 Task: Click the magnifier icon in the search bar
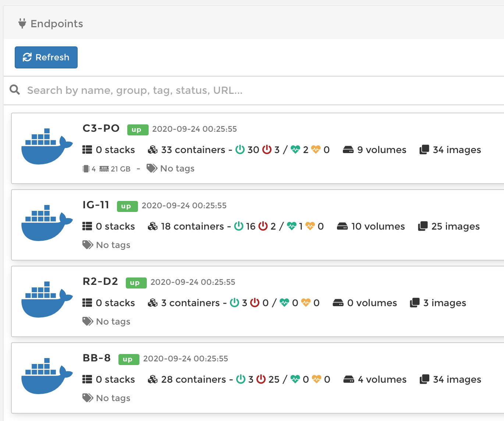(x=15, y=90)
